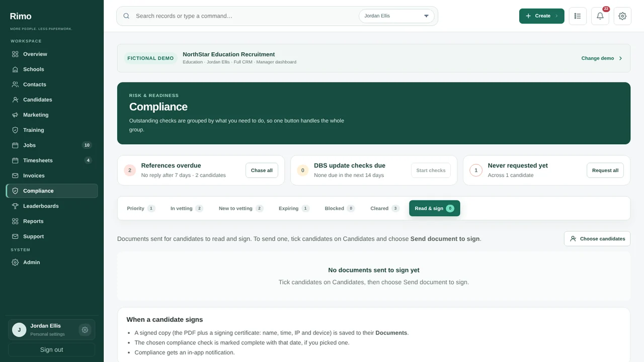This screenshot has width=644, height=362.
Task: Click the Never requested yet count circle
Action: click(476, 170)
